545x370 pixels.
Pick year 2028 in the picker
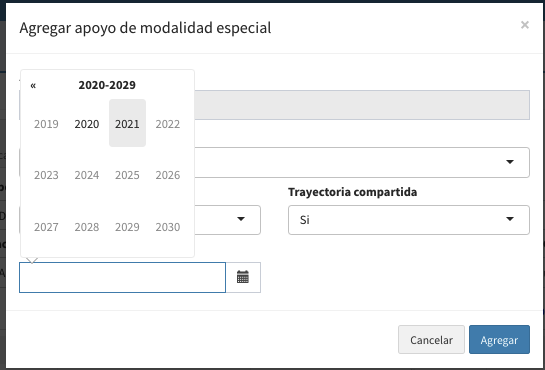[x=87, y=227]
